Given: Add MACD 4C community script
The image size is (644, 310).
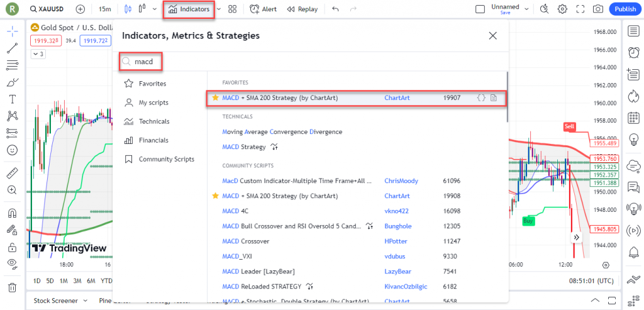Looking at the screenshot, I should [235, 211].
